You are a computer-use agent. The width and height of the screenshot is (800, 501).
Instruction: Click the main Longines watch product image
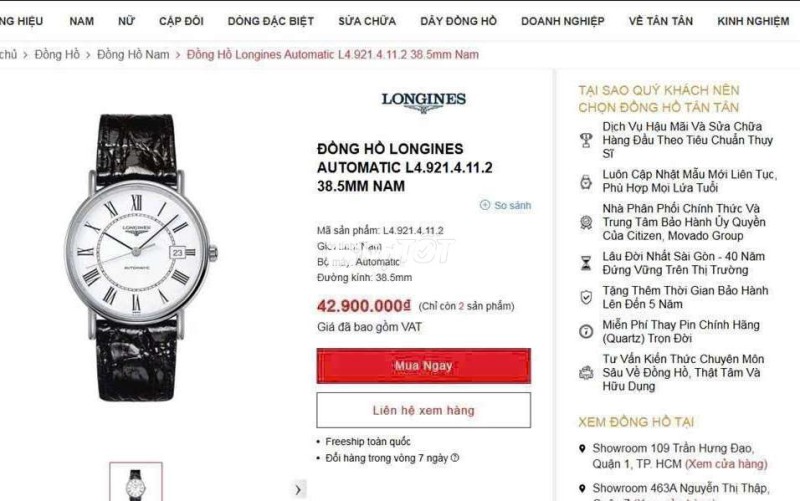138,258
